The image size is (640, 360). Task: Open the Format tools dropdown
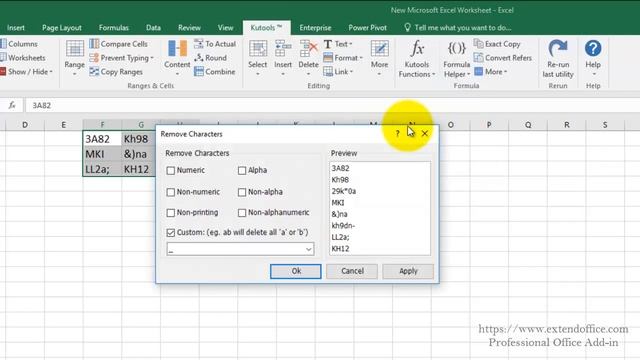(343, 58)
